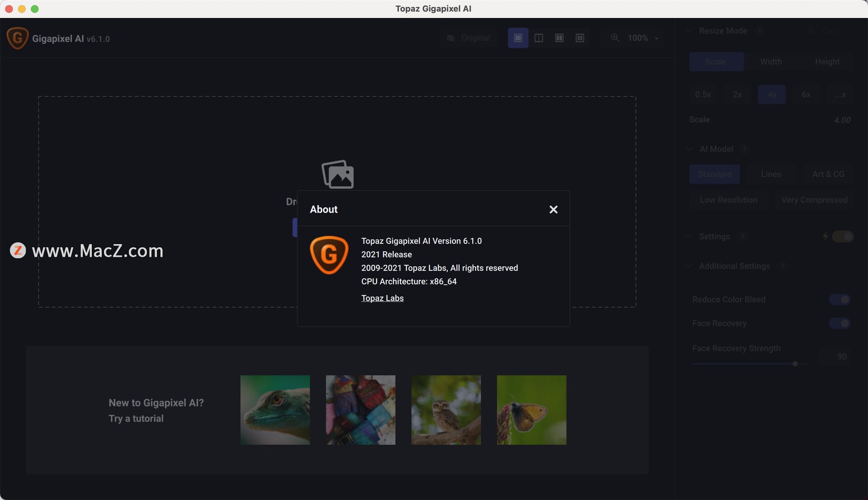The height and width of the screenshot is (500, 868).
Task: Close the About dialog
Action: point(553,209)
